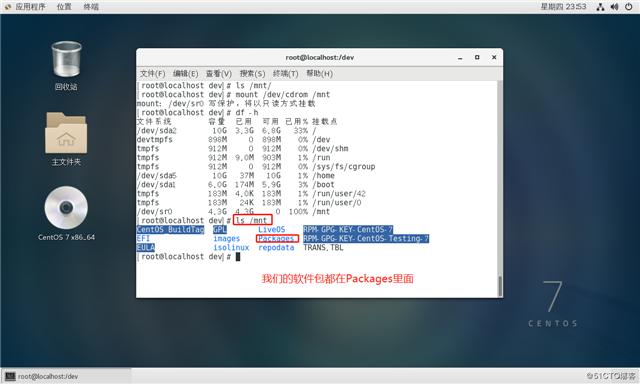640x384 pixels.
Task: Click the RPM-GPG-KEY-CentOS-7 file name
Action: (x=348, y=230)
